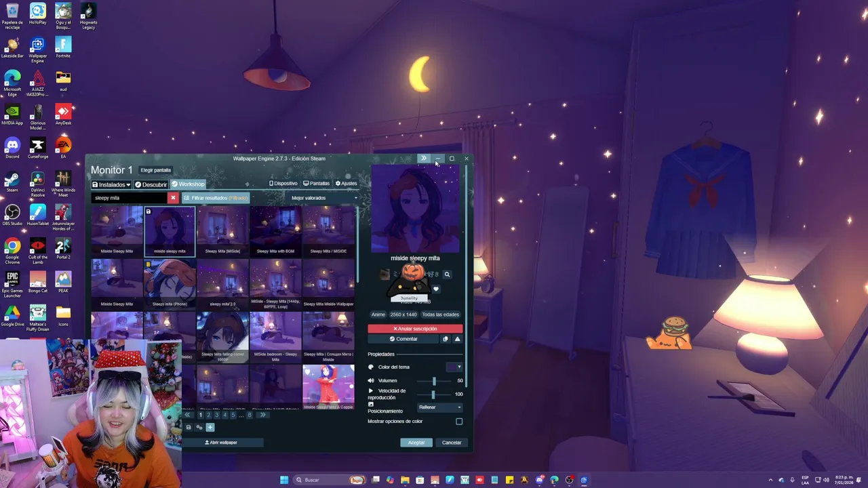This screenshot has width=868, height=488.
Task: Open the taskbar clock and date
Action: 844,480
